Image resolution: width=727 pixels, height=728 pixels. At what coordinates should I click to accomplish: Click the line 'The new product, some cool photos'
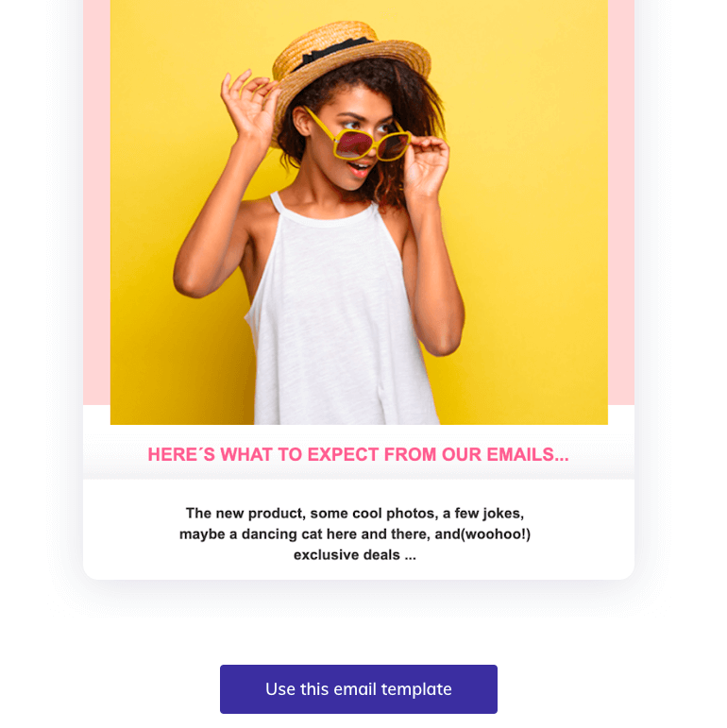(355, 514)
